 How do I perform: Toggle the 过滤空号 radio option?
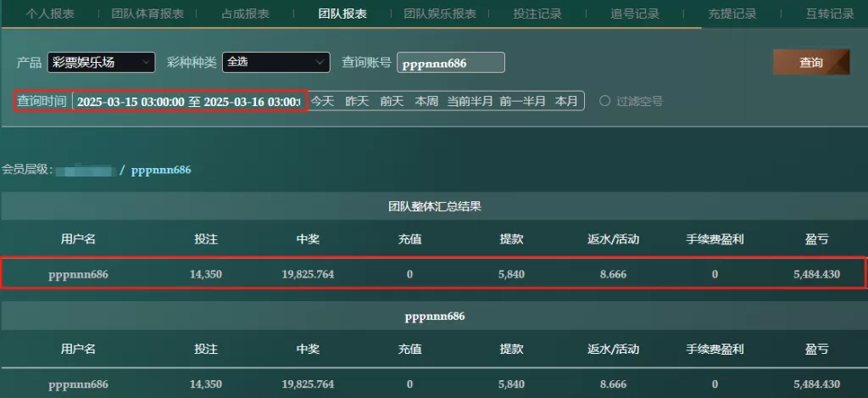click(x=604, y=101)
